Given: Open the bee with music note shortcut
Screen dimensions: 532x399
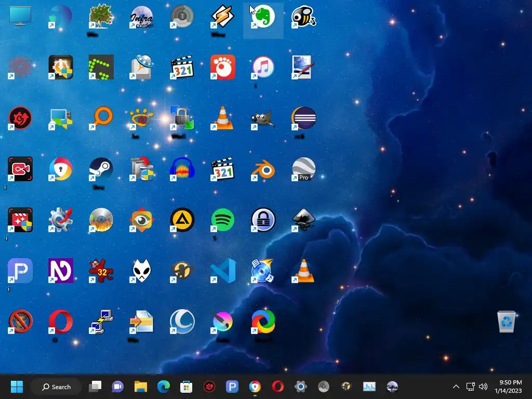Looking at the screenshot, I should [x=303, y=16].
